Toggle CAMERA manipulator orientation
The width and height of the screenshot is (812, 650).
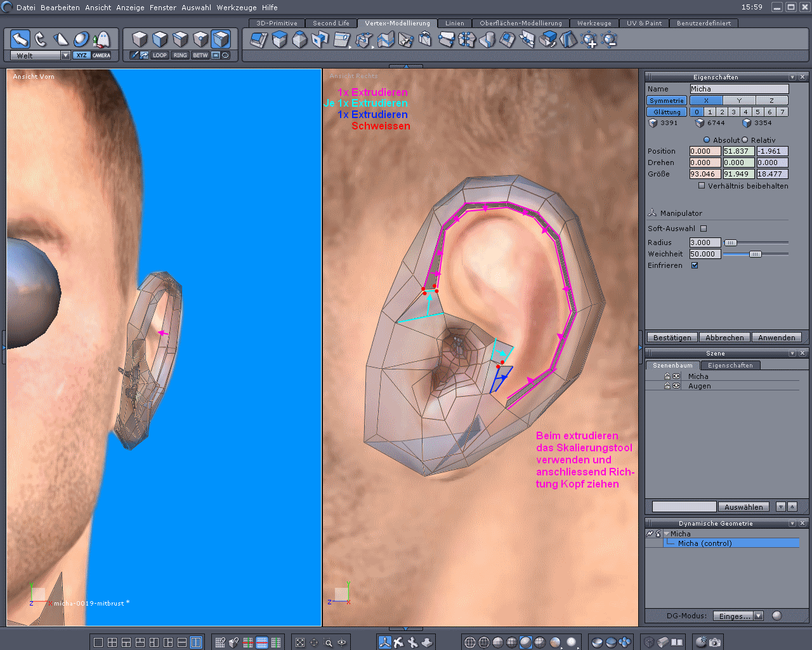coord(101,55)
